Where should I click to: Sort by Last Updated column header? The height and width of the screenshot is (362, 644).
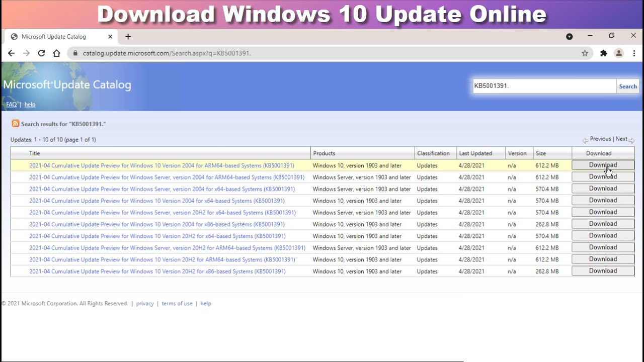(x=475, y=153)
